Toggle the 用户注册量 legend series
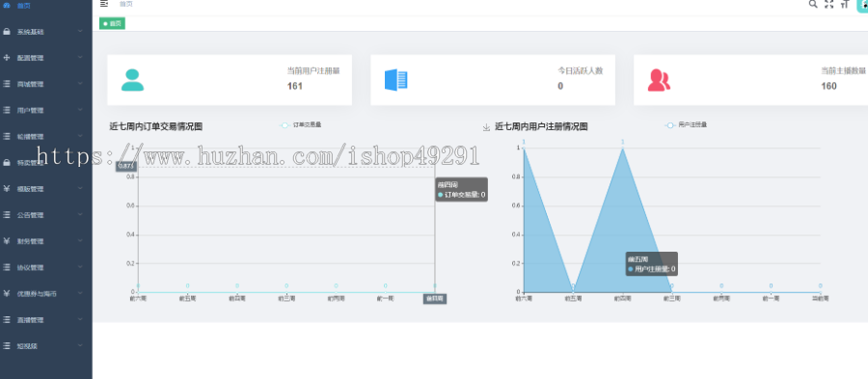The width and height of the screenshot is (868, 379). tap(686, 125)
